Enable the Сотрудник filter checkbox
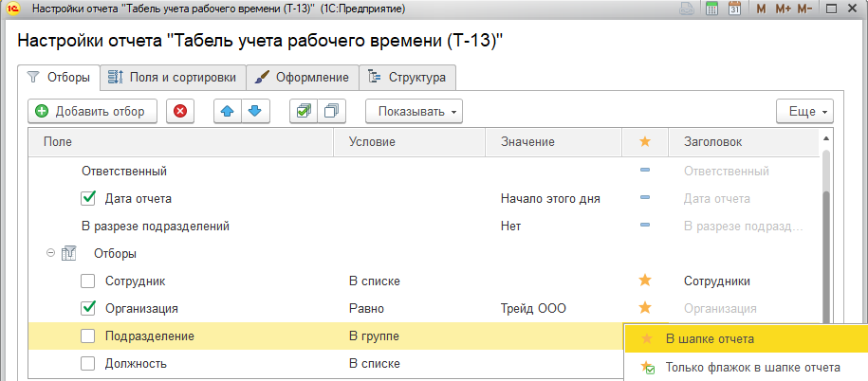 [x=88, y=281]
